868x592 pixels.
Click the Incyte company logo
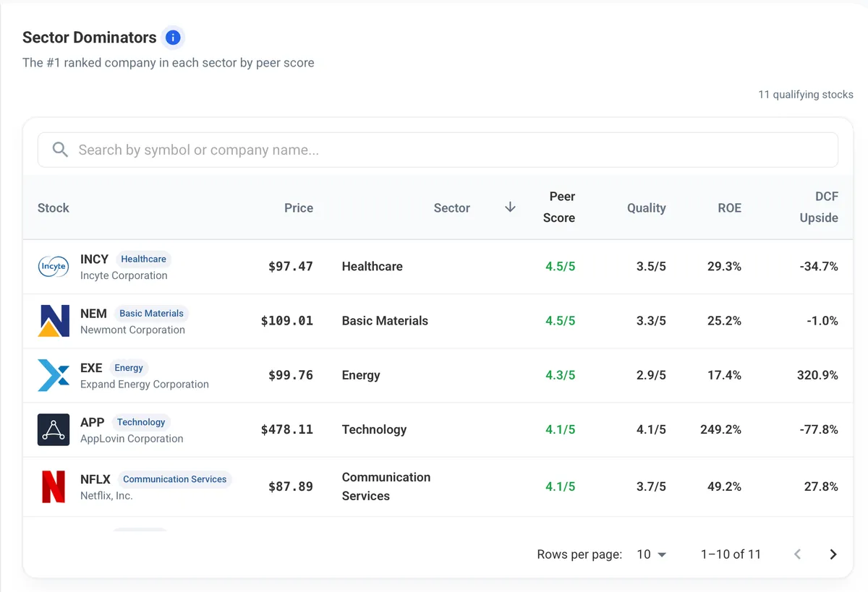53,267
